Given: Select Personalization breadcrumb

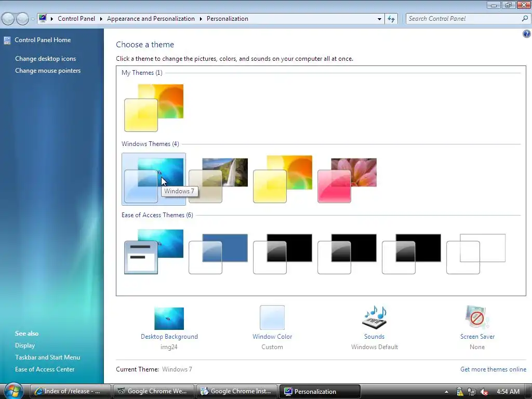Looking at the screenshot, I should point(228,19).
